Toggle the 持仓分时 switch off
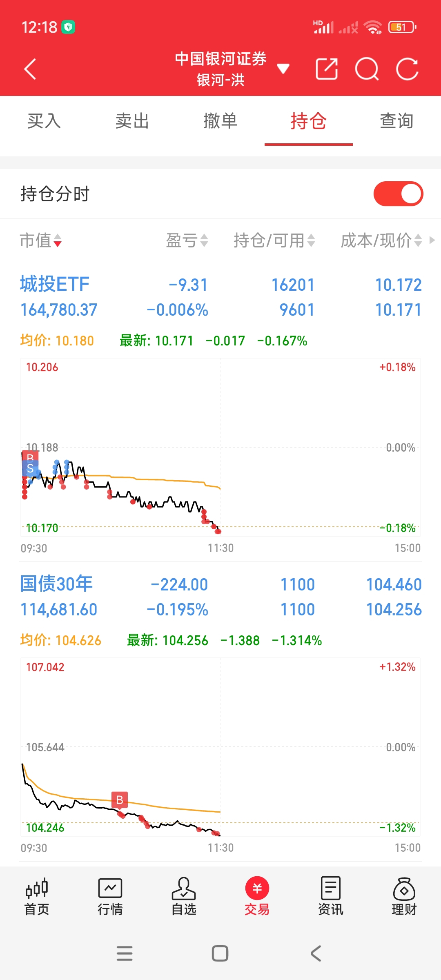 (x=398, y=194)
